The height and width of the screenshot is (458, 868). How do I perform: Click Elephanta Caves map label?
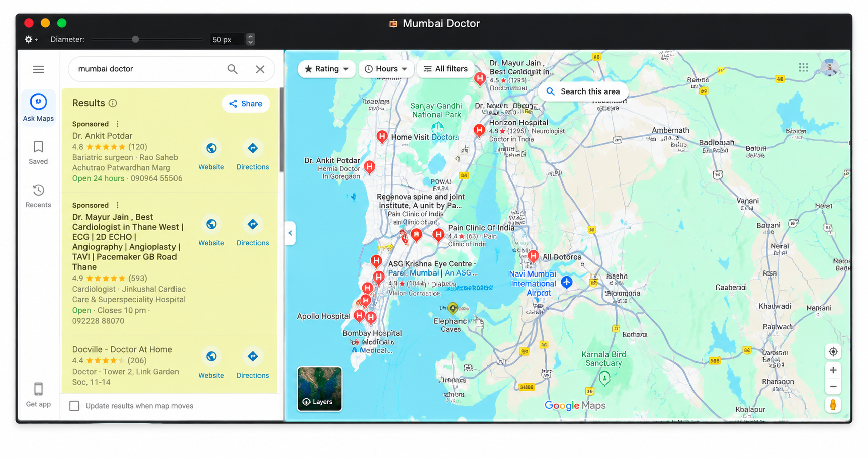pyautogui.click(x=450, y=325)
